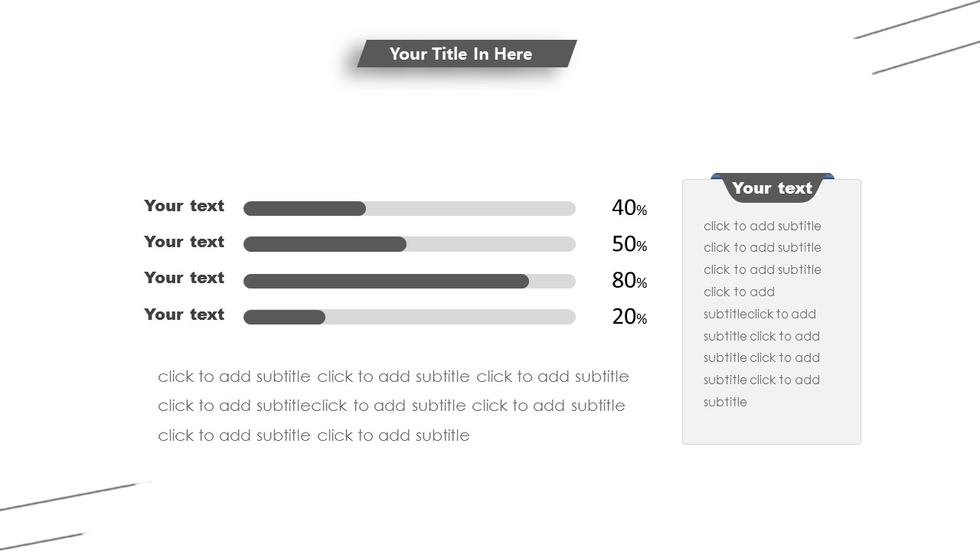Click the 80% percentage value

pyautogui.click(x=629, y=280)
